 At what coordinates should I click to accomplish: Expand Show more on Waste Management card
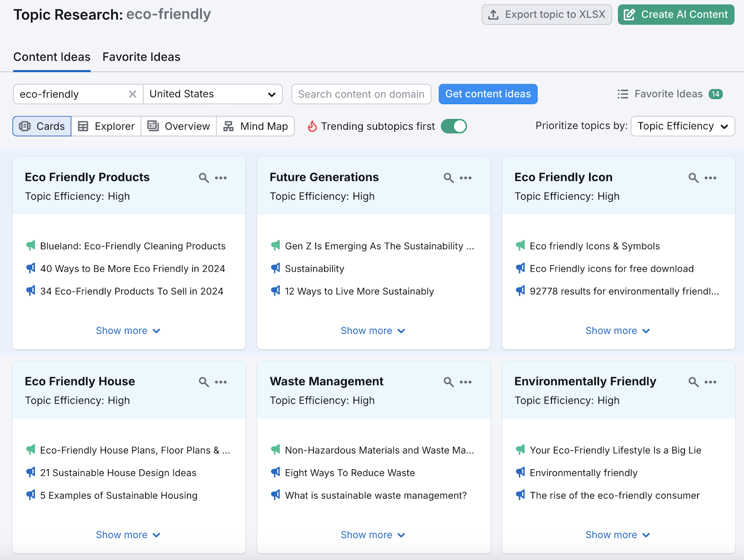click(372, 535)
